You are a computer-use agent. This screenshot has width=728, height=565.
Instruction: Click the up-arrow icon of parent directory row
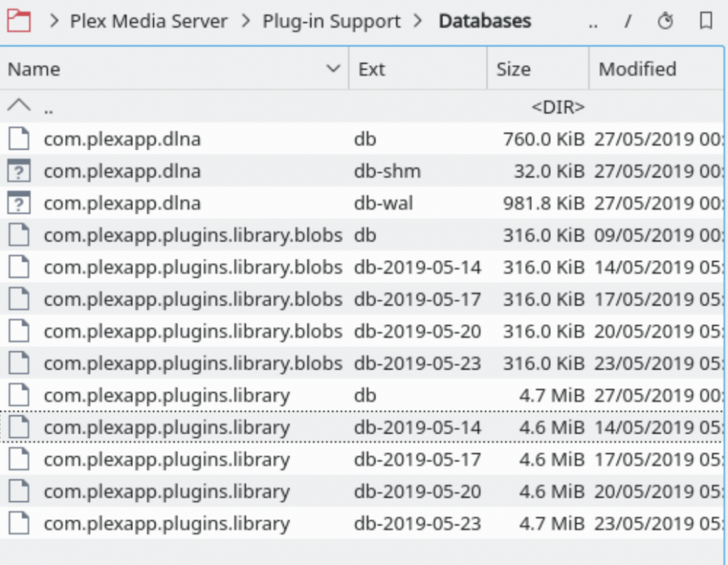coord(19,106)
